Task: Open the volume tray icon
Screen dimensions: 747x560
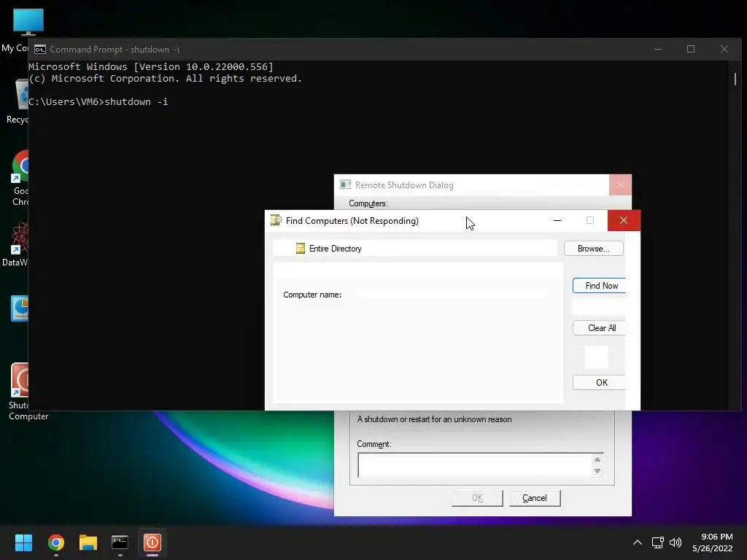Action: [x=676, y=542]
